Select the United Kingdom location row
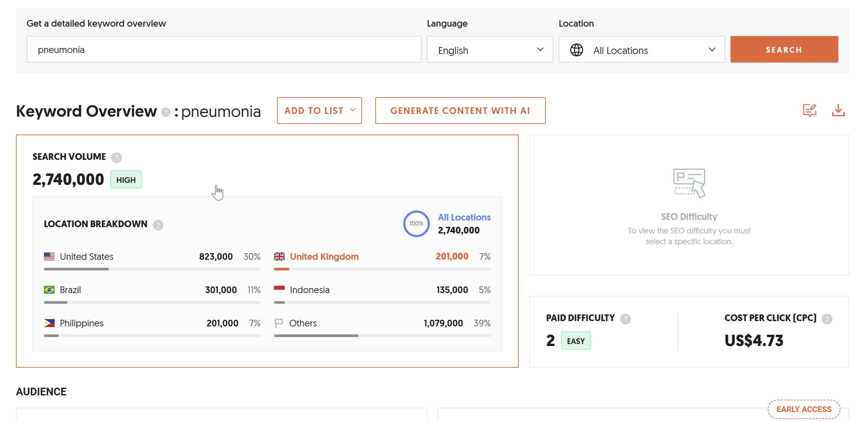 coord(382,261)
